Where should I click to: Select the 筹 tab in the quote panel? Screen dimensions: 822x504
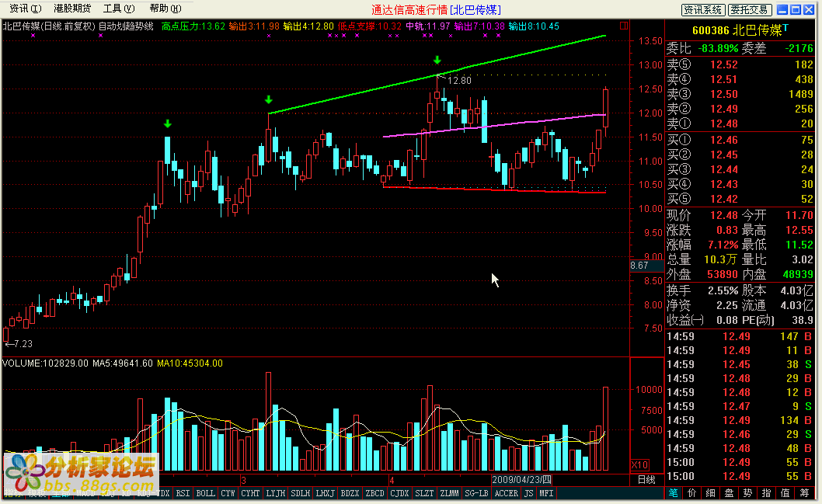coord(804,492)
